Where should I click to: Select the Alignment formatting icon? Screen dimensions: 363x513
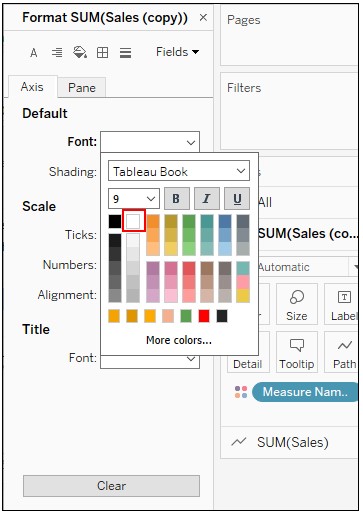(57, 53)
